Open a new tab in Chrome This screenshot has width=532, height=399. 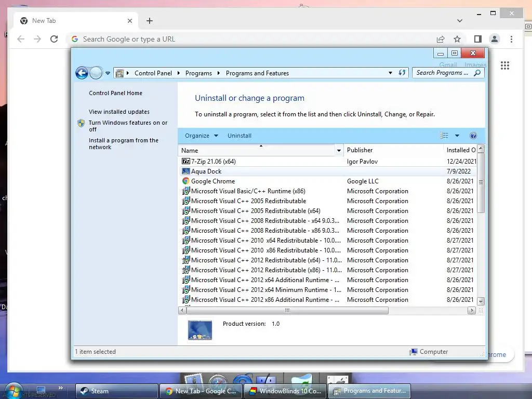[x=150, y=21]
